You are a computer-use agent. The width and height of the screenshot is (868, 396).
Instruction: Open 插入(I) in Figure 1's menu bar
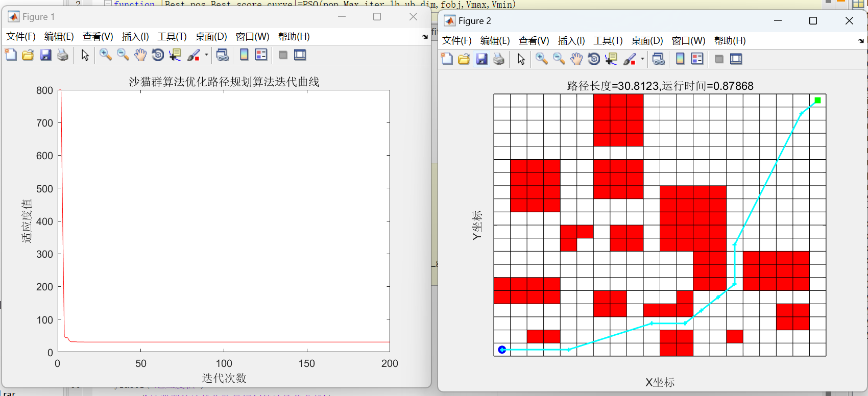point(135,37)
